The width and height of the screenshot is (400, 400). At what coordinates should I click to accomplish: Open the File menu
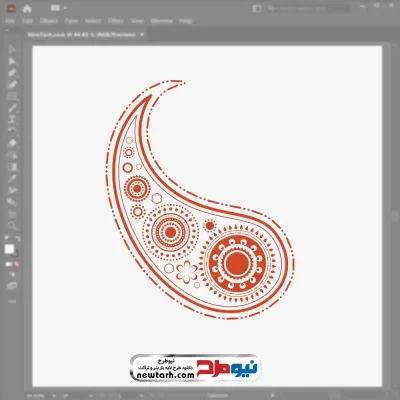(10, 21)
